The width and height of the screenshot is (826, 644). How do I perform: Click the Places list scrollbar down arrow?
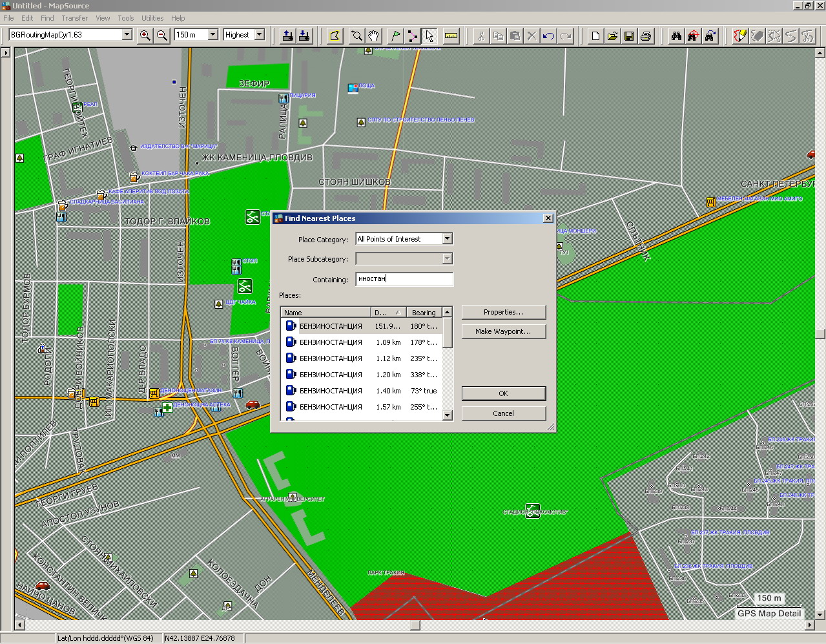[x=447, y=415]
